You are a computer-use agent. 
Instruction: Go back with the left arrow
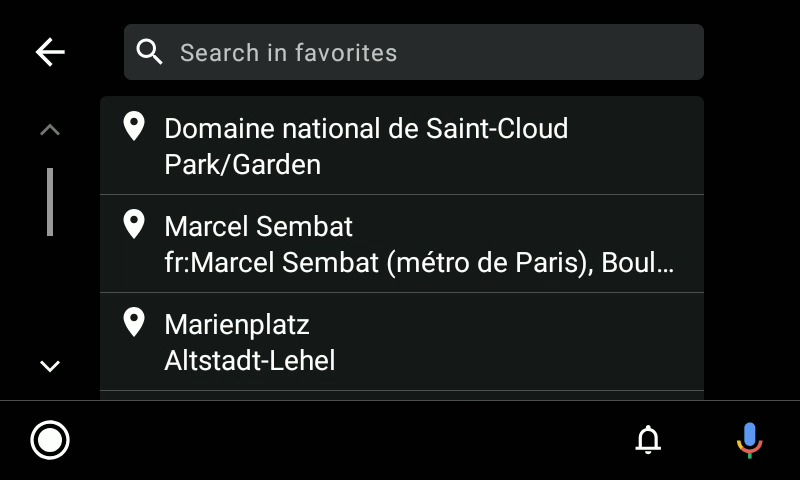[x=50, y=52]
